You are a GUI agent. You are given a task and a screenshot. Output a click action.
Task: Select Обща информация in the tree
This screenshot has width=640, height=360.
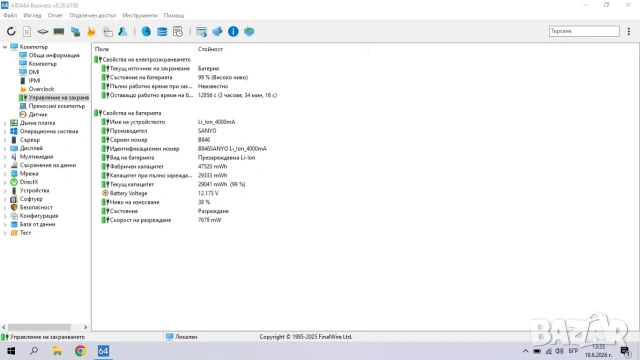54,56
